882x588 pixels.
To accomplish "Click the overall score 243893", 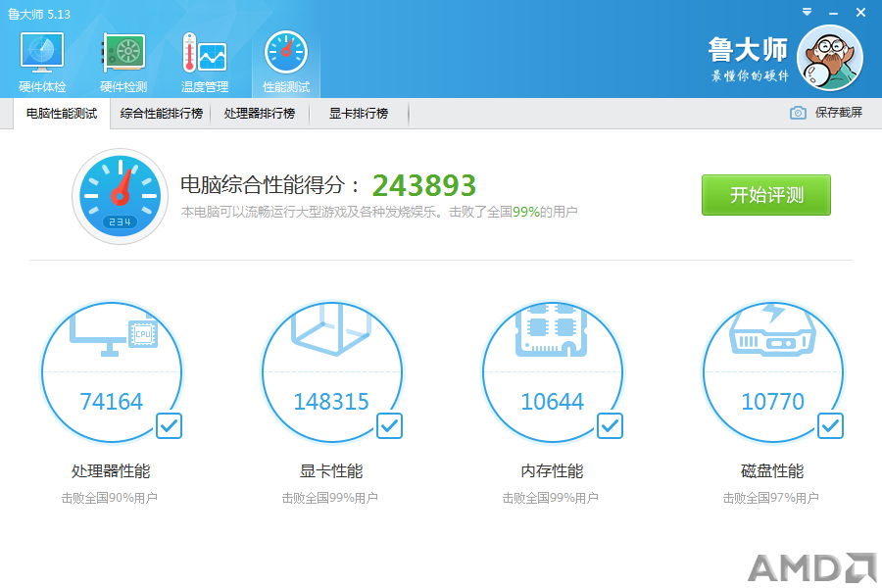I will pos(424,185).
